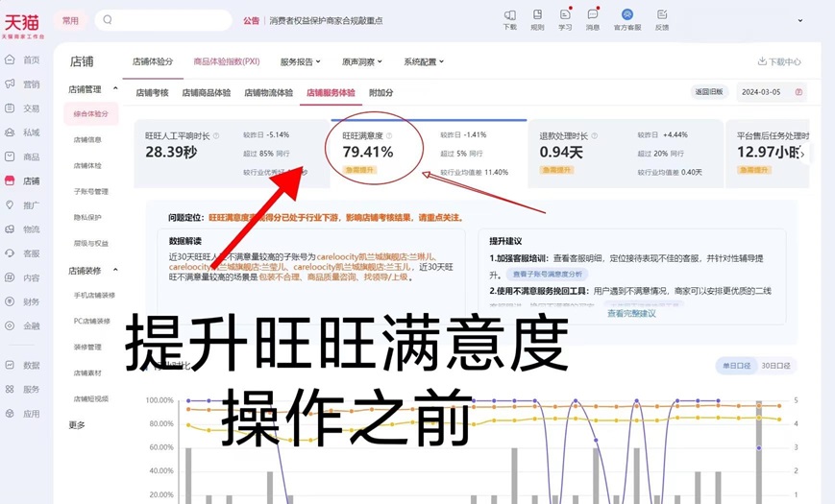The width and height of the screenshot is (835, 504).
Task: Switch to the 店铺物流体验 tab
Action: tap(268, 93)
